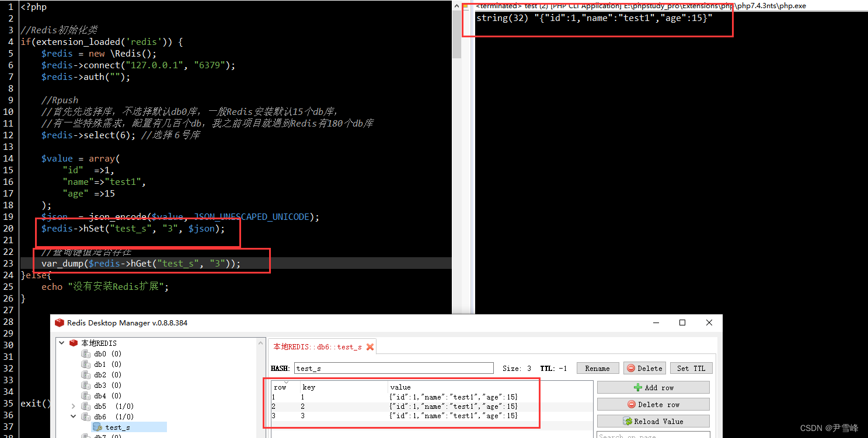Select the db3 (0) tree label

click(x=107, y=385)
